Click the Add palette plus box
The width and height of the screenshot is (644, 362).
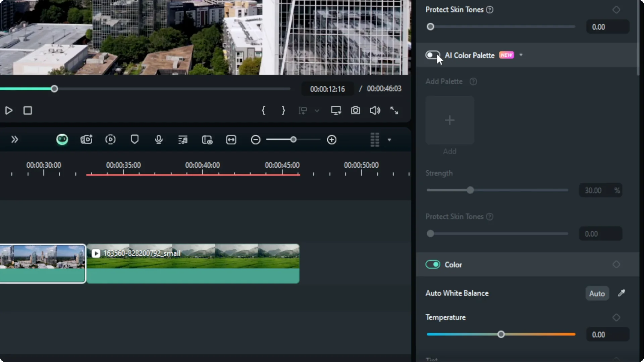(x=449, y=120)
